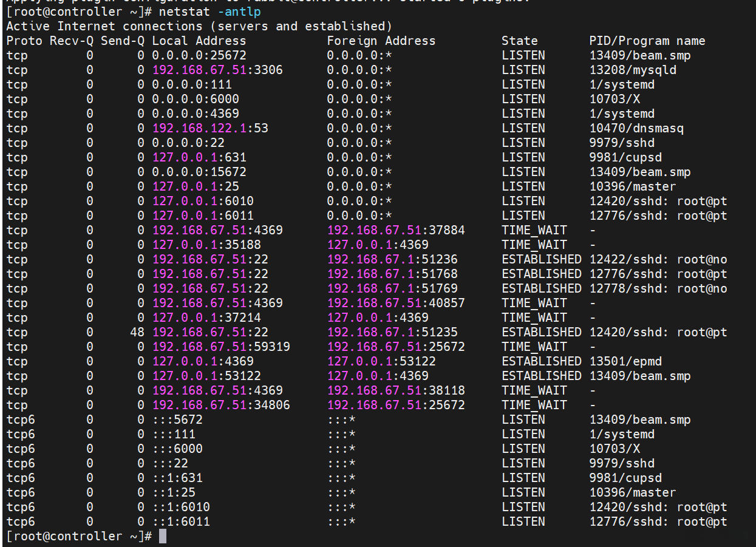The image size is (756, 547).
Task: Click the Local Address column header
Action: coord(199,41)
